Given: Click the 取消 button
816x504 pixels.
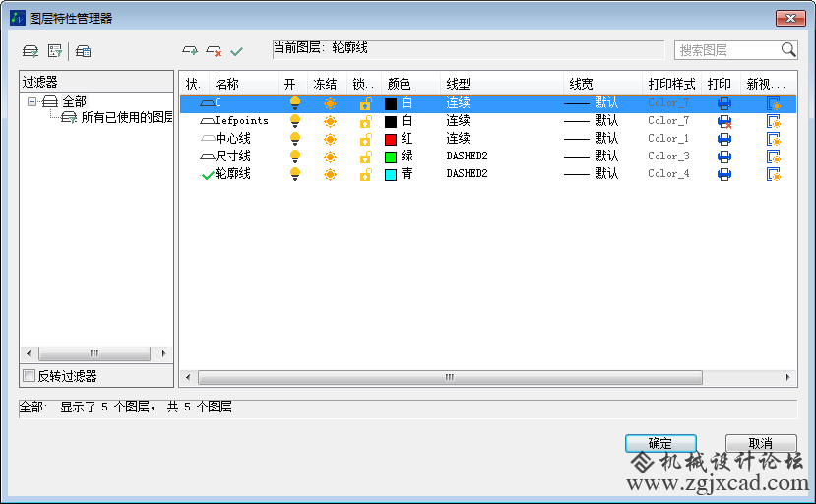Looking at the screenshot, I should pos(761,444).
